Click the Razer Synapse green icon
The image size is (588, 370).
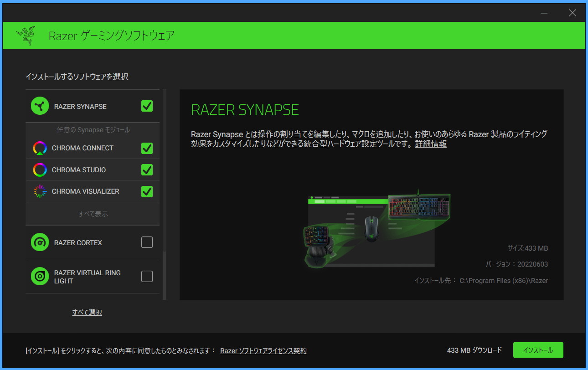pos(40,106)
